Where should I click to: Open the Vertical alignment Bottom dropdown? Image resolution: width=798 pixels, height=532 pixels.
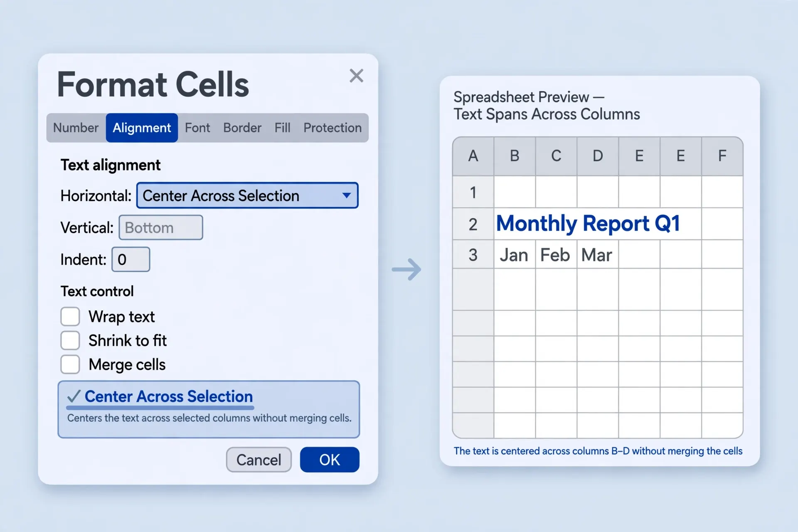pos(161,227)
